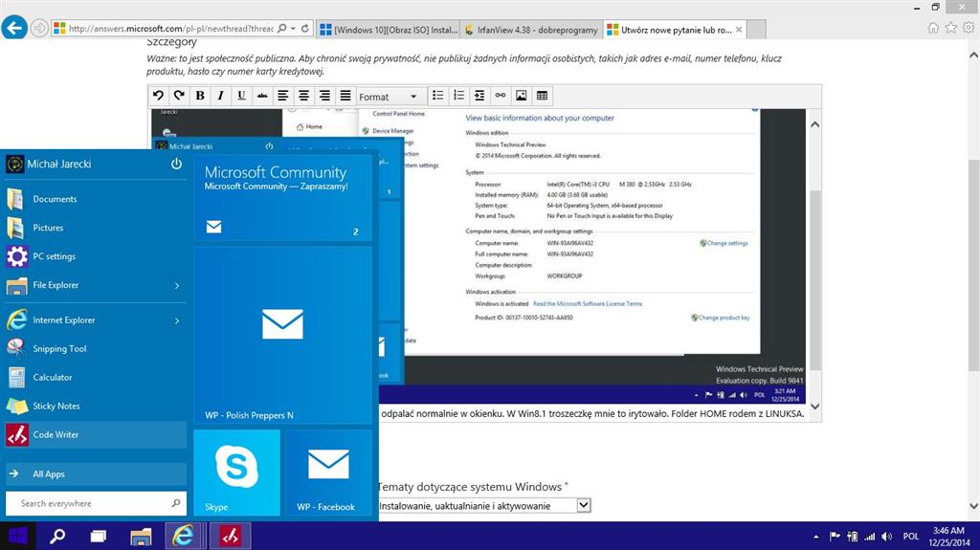Justify text in editor toolbar
This screenshot has width=980, height=550.
click(345, 96)
